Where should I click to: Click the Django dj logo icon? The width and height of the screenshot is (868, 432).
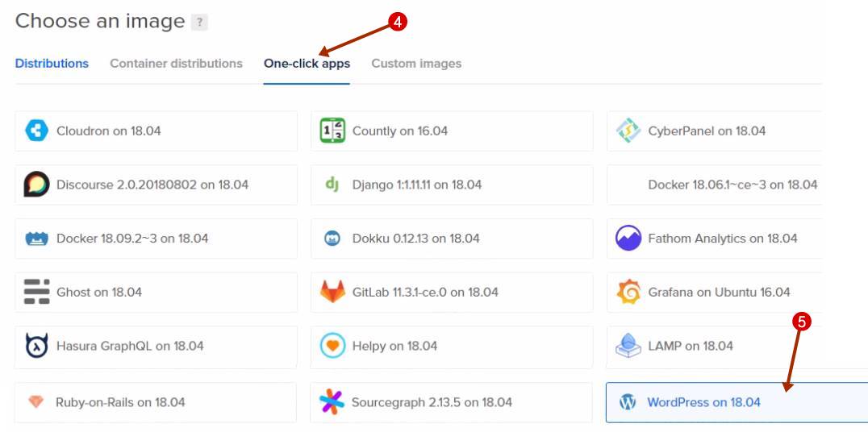pyautogui.click(x=332, y=183)
